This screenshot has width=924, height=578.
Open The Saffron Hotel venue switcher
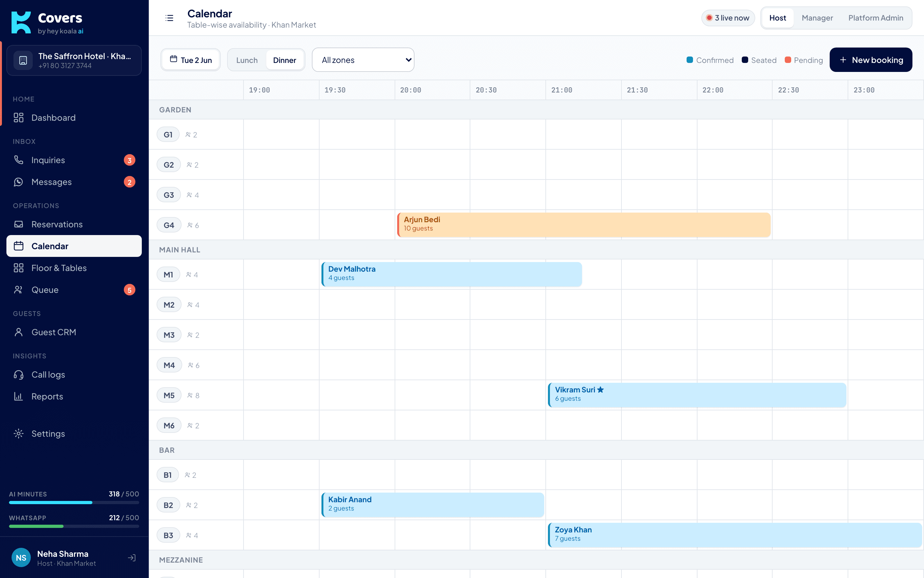pos(74,60)
